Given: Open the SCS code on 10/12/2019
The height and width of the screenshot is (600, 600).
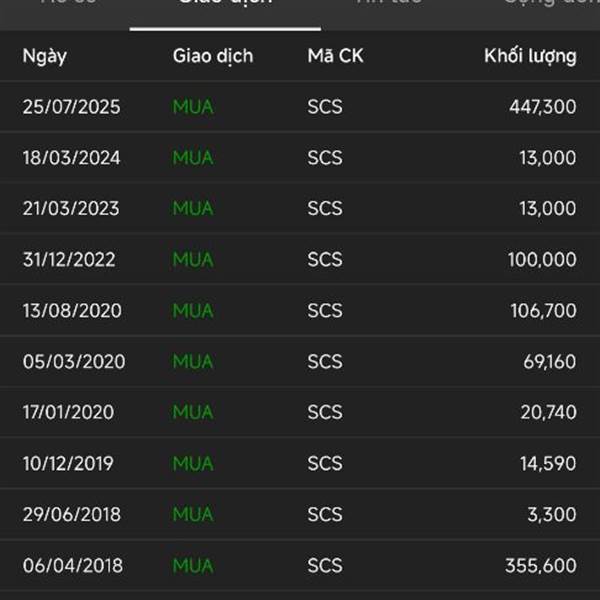Looking at the screenshot, I should point(325,463).
